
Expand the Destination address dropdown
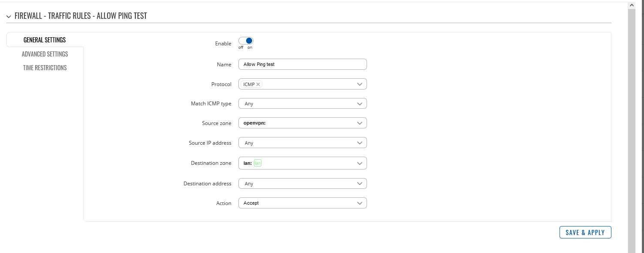pos(303,184)
